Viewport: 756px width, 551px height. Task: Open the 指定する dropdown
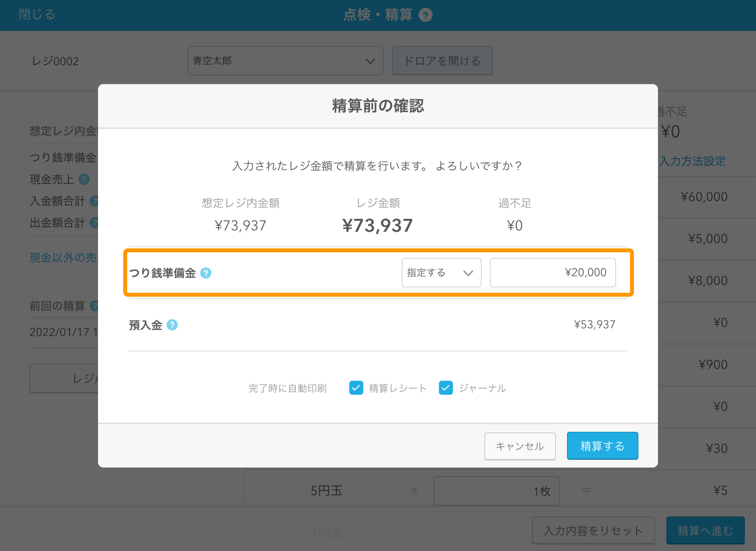click(441, 273)
